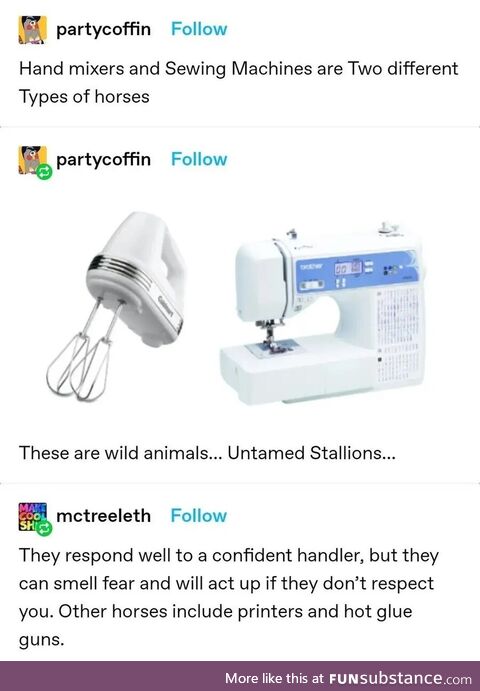Open partycoffin's avatar on the first post
Screen dimensions: 480x691
click(33, 30)
